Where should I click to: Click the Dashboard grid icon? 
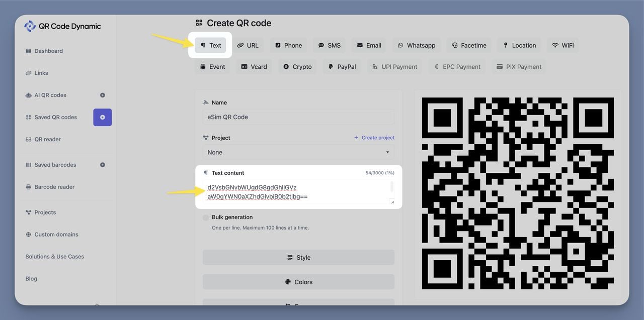(x=28, y=51)
